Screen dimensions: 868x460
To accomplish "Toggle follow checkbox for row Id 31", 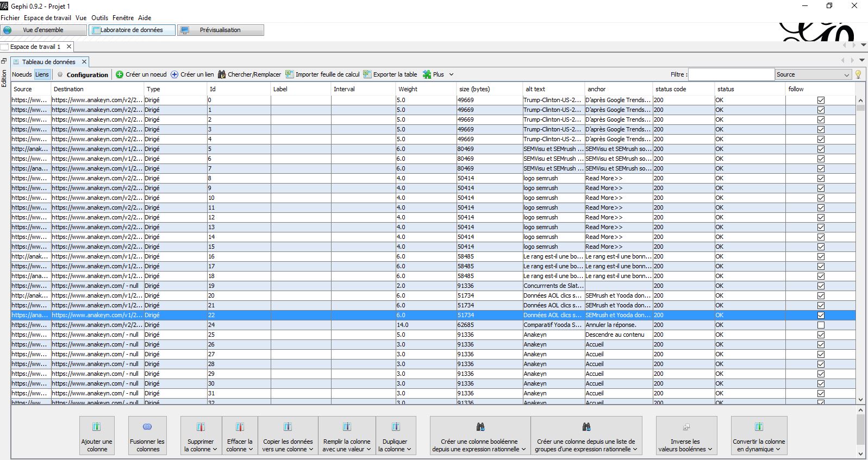I will [x=821, y=393].
